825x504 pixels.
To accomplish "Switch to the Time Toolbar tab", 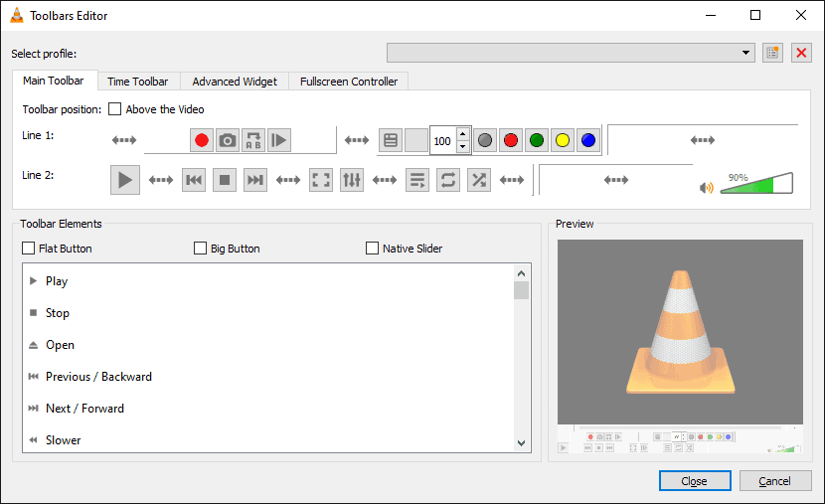I will pyautogui.click(x=138, y=82).
